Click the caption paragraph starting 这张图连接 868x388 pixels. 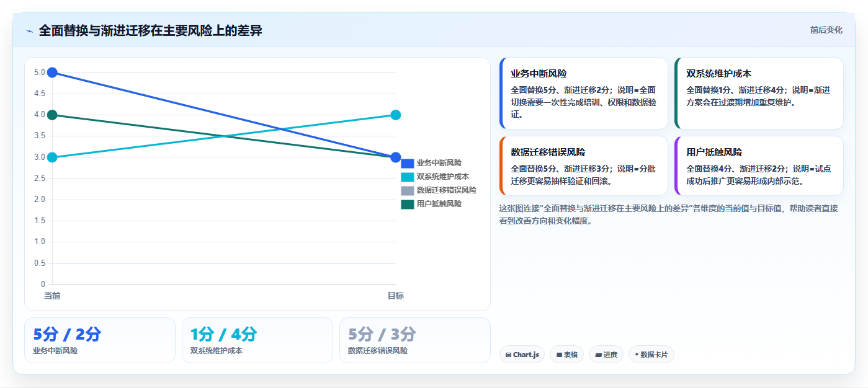669,214
